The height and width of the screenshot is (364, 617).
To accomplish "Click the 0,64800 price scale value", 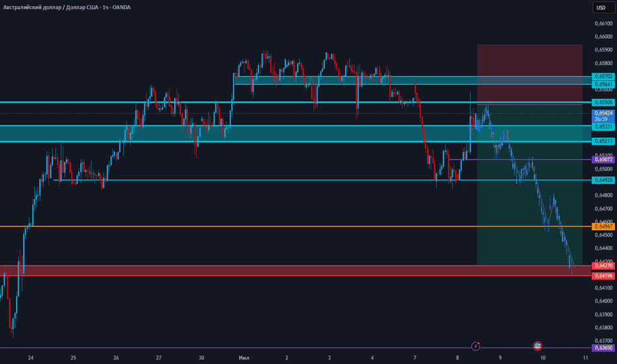I will (604, 195).
